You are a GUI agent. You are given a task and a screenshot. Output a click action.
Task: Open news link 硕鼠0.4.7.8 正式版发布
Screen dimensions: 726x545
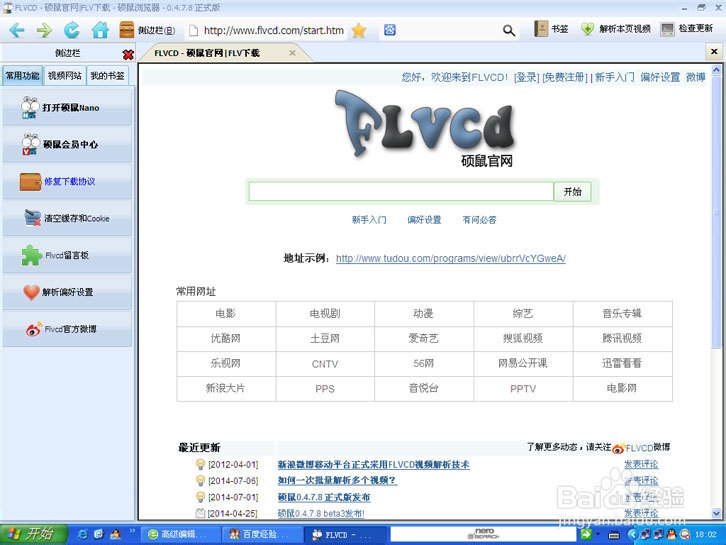pos(324,497)
